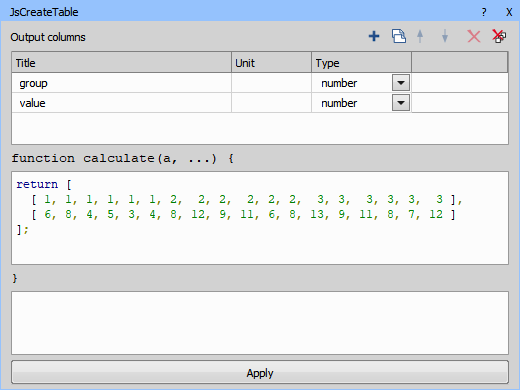The width and height of the screenshot is (520, 390).
Task: Click the 'return' keyword in the code editor
Action: point(37,184)
